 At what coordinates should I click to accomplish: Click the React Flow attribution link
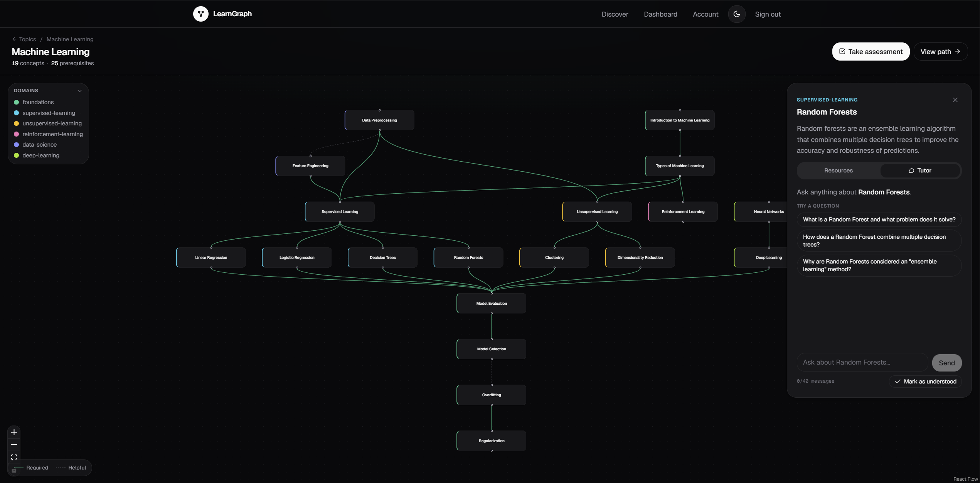point(966,479)
